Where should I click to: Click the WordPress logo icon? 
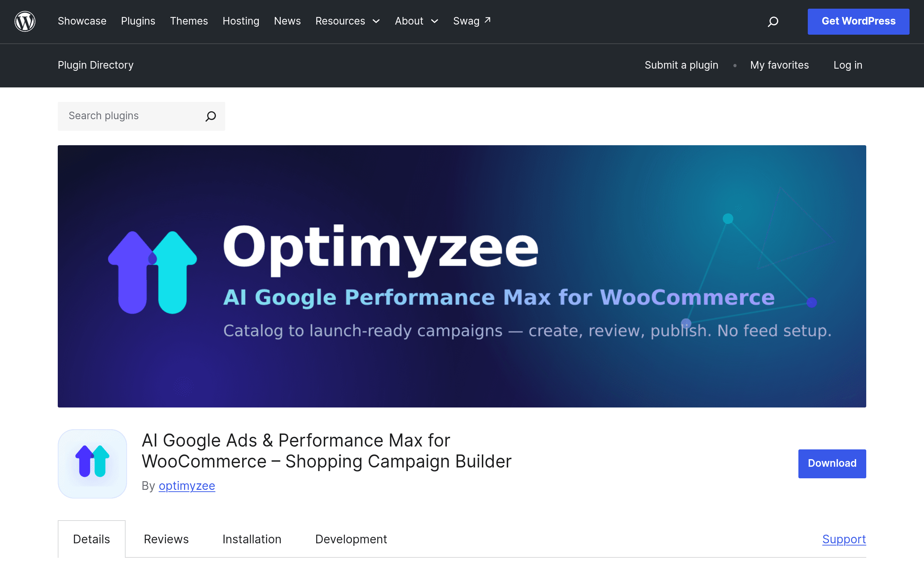(25, 21)
